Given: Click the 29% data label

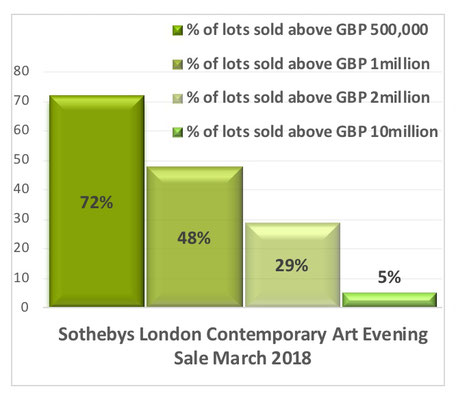Looking at the screenshot, I should pyautogui.click(x=292, y=266).
